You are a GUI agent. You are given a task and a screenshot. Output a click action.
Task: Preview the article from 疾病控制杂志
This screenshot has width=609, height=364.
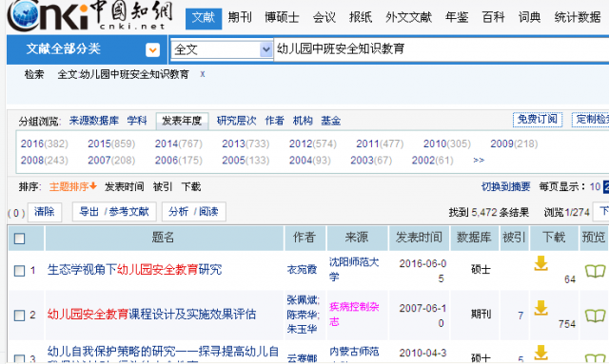[595, 316]
